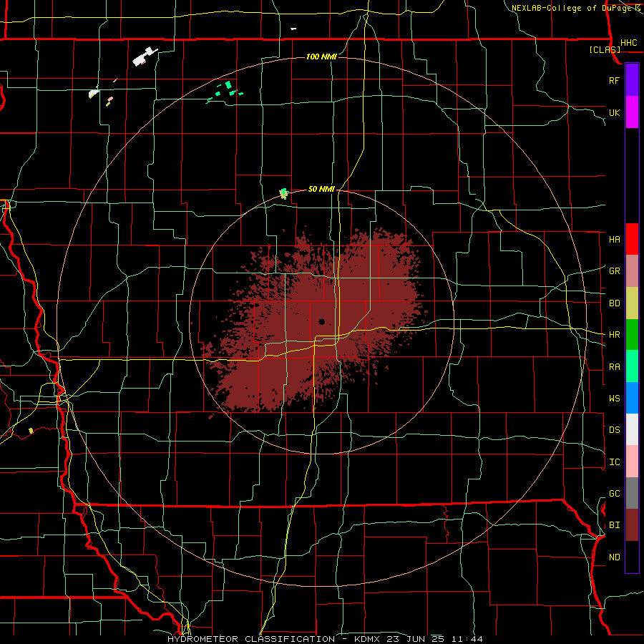The width and height of the screenshot is (644, 644).
Task: Click the red HA legend color swatch
Action: pos(632,239)
